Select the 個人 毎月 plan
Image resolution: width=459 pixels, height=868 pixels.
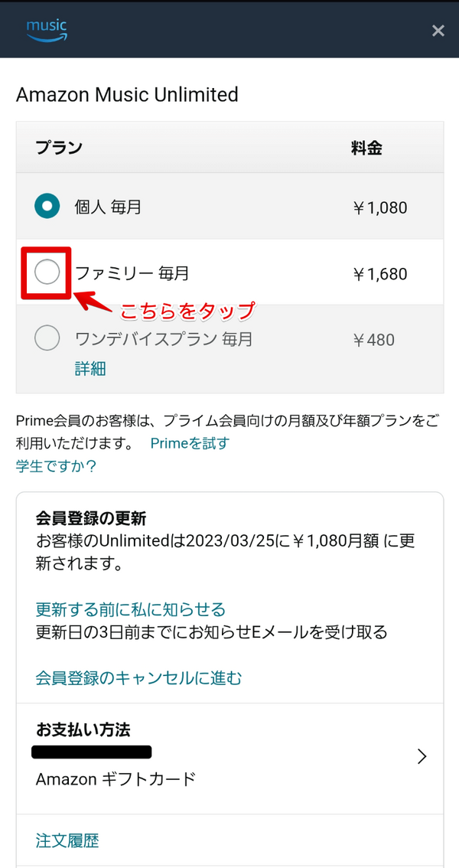click(47, 207)
